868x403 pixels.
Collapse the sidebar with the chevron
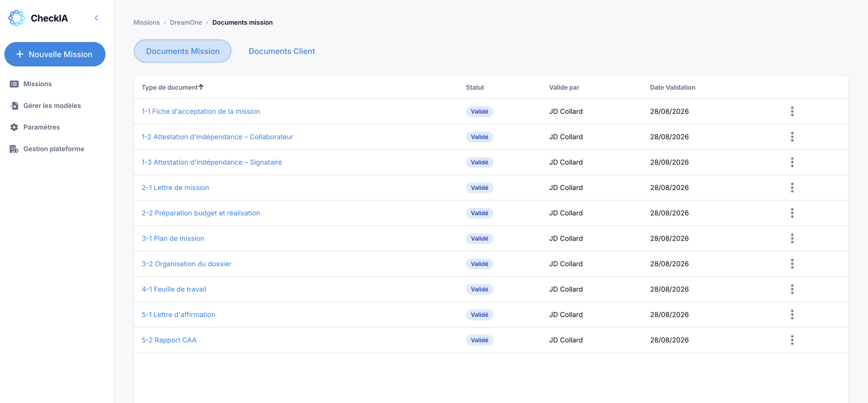(x=96, y=18)
